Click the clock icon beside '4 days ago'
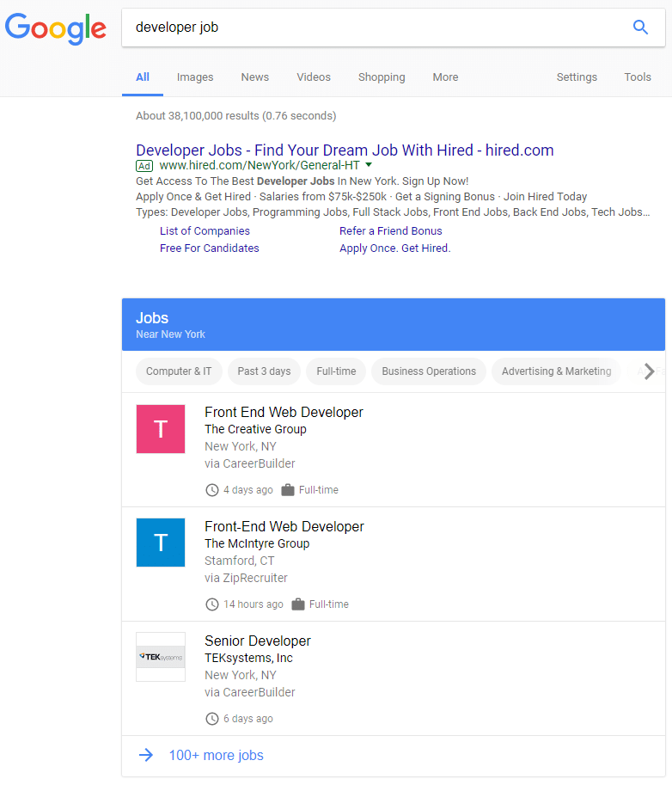This screenshot has height=785, width=672. [x=212, y=490]
